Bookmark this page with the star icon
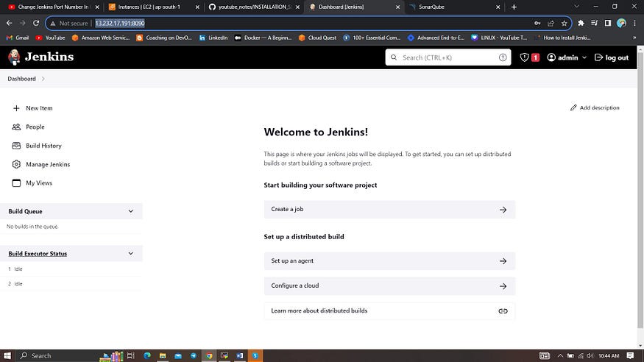 pos(565,24)
